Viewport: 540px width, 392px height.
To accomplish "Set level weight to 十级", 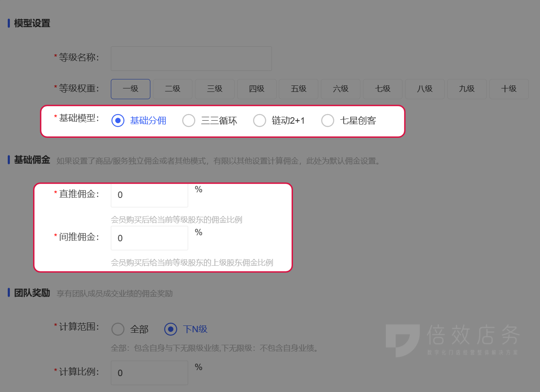I will pos(509,89).
